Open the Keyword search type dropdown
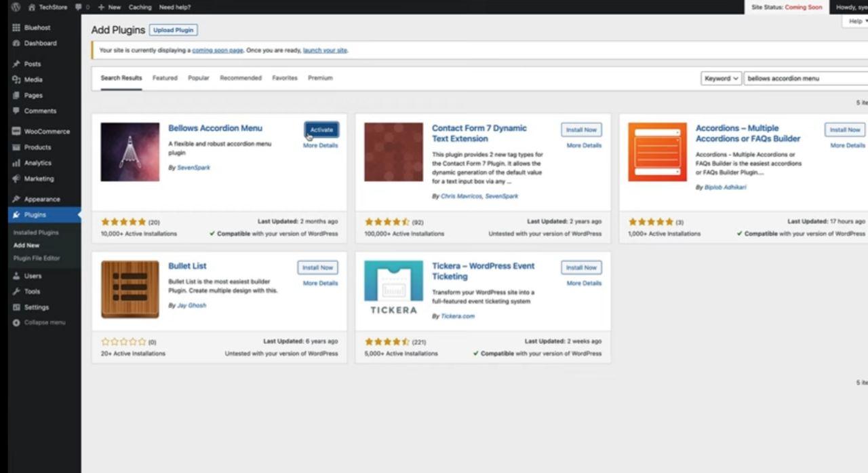This screenshot has width=868, height=473. (x=720, y=78)
